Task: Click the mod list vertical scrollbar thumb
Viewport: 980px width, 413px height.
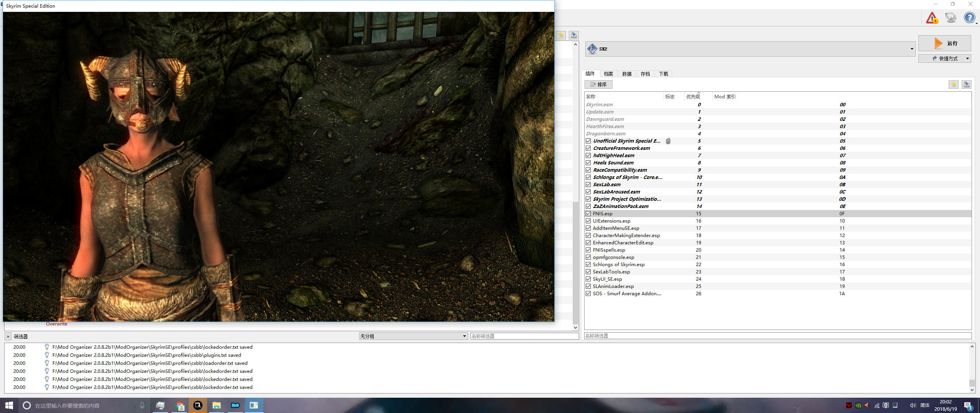Action: point(575,262)
